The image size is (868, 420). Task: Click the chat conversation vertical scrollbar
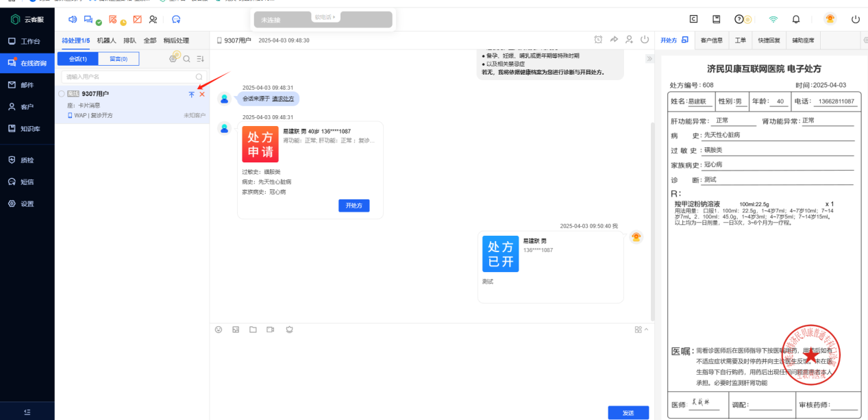[652, 221]
